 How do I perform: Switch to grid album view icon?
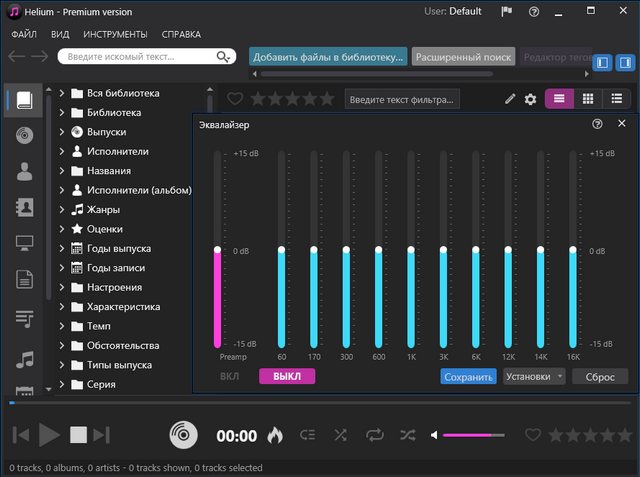click(588, 99)
